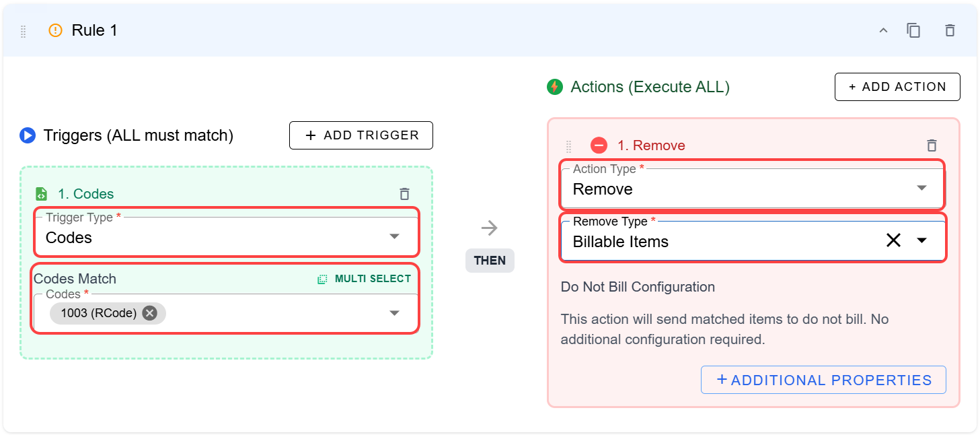Click the orange warning icon beside Rule 1
980x435 pixels.
(x=55, y=30)
